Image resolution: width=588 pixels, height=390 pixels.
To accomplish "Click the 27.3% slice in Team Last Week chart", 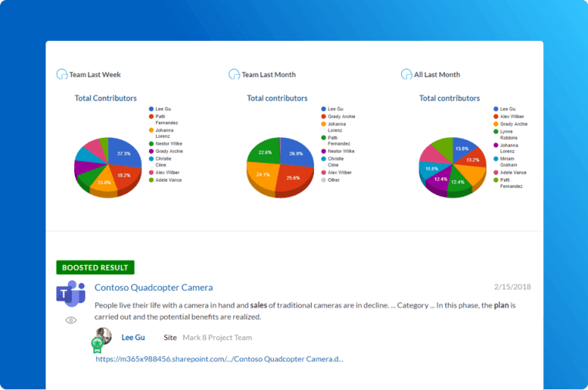I will click(122, 153).
